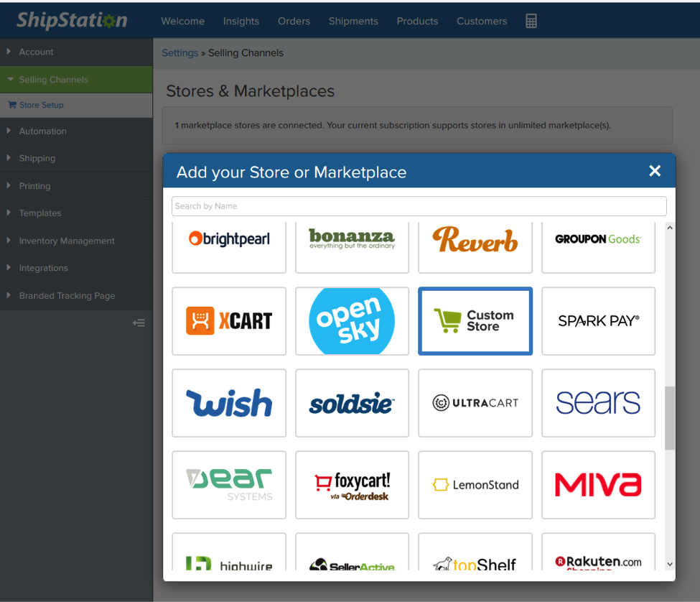Select the Highwire store tile
The height and width of the screenshot is (602, 700).
click(229, 552)
